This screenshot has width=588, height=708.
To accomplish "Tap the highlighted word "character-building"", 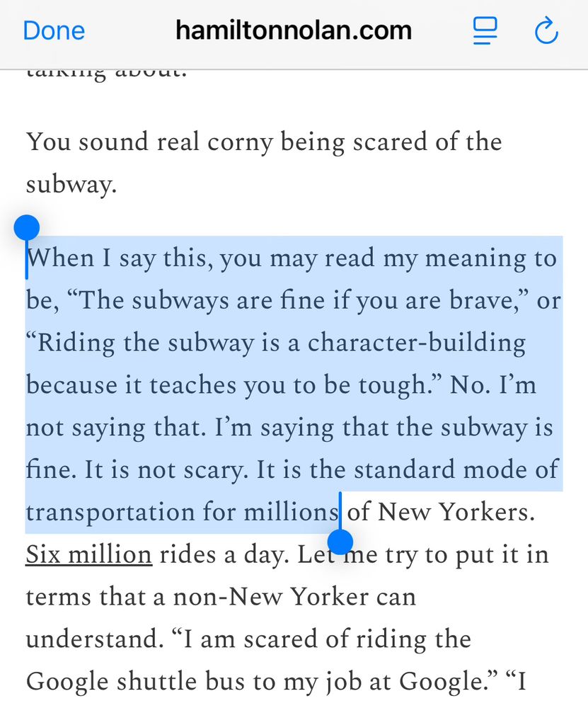I will 417,343.
